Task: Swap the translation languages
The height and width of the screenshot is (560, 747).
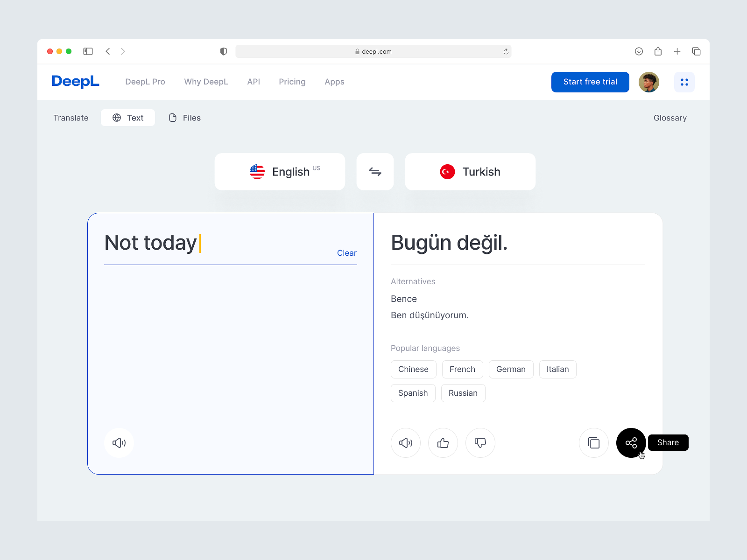Action: click(x=375, y=172)
